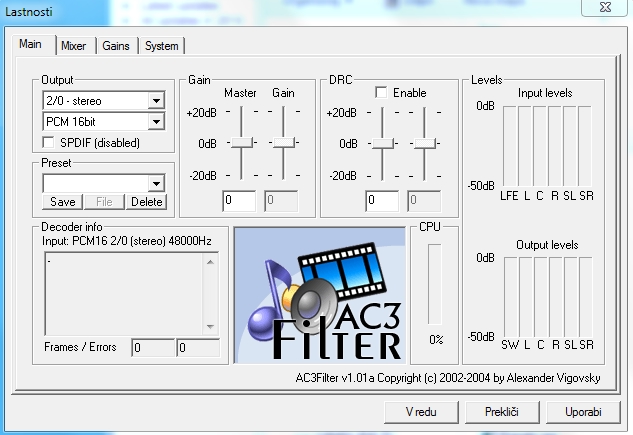
Task: Click the Gain slider handle beside Master
Action: (284, 142)
